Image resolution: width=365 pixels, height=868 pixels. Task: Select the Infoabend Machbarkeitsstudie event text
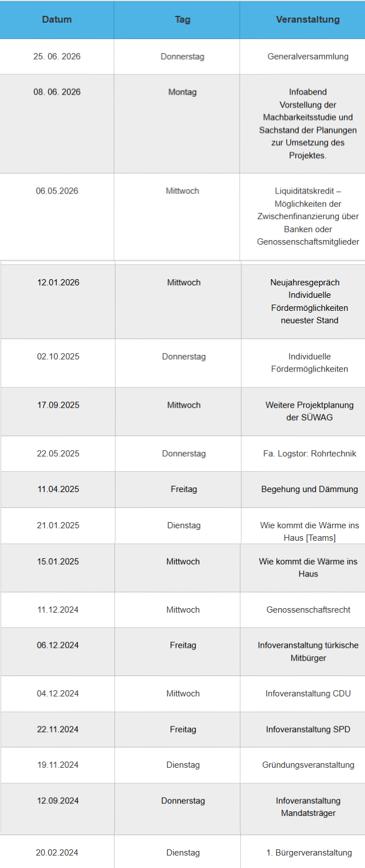coord(308,123)
